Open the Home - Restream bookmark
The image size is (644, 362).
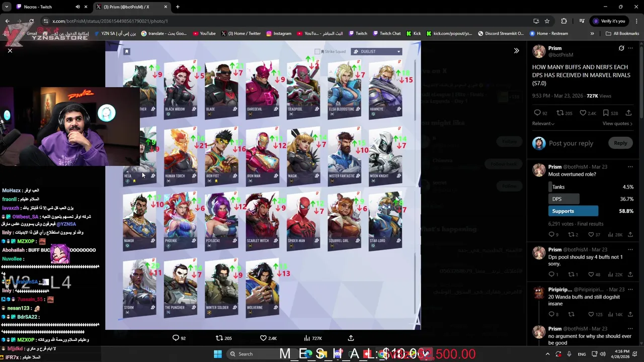coord(549,34)
